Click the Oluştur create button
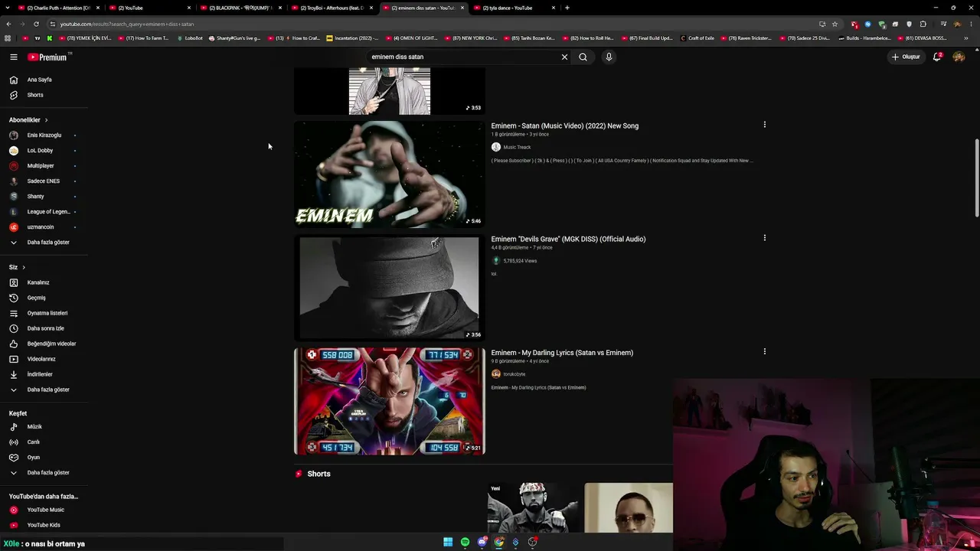 pyautogui.click(x=905, y=57)
